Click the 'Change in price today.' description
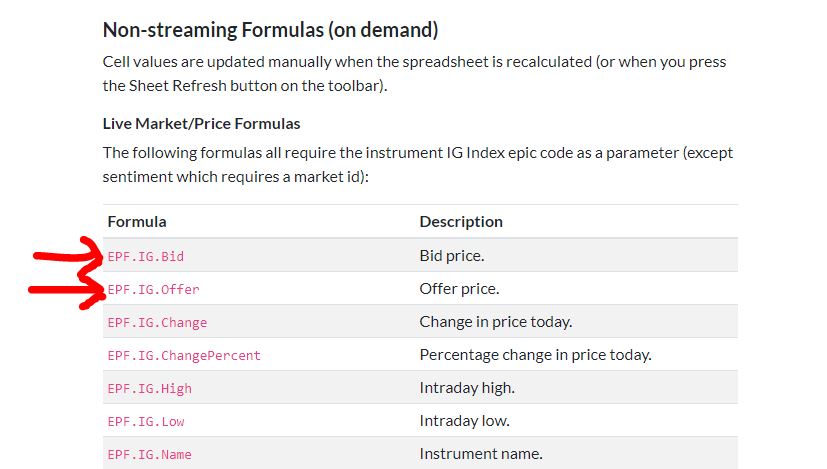 [x=495, y=321]
